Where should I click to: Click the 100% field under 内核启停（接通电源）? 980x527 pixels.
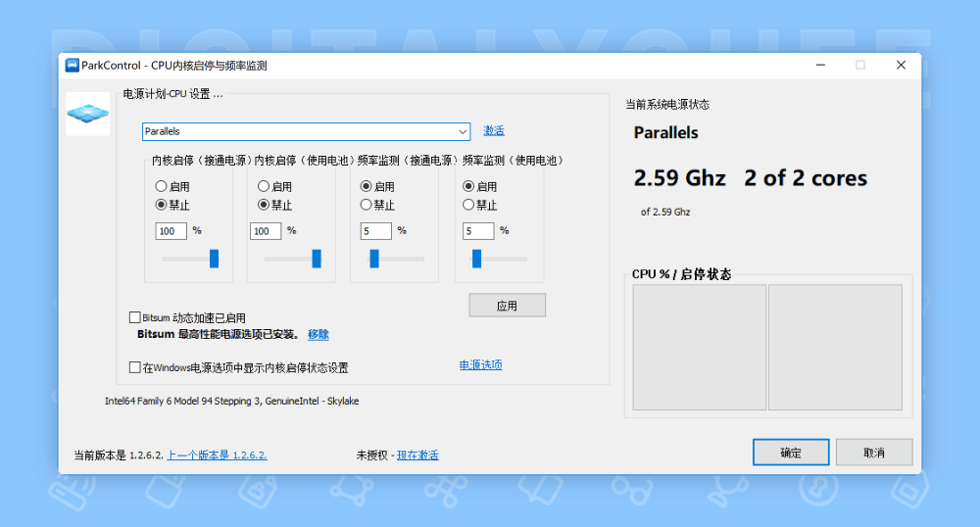point(171,231)
